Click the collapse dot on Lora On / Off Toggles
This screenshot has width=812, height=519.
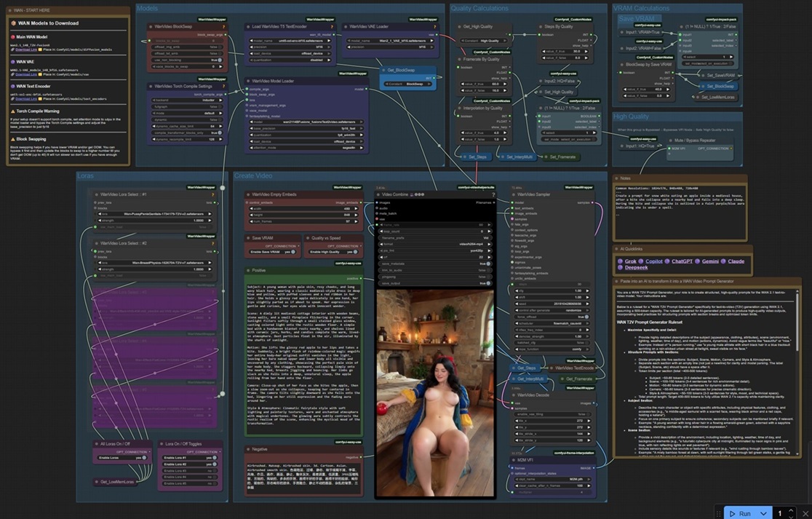point(161,444)
